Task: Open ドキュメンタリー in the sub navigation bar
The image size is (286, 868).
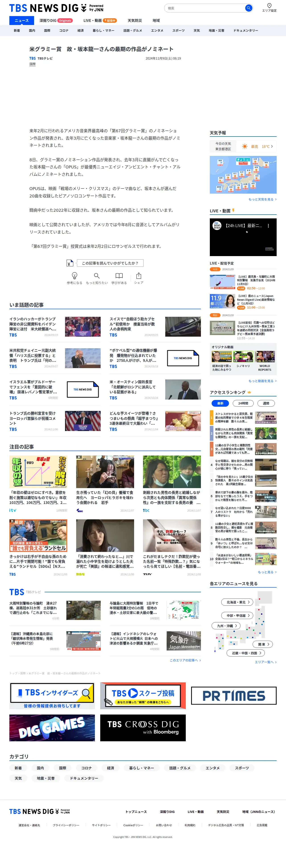Action: [246, 31]
